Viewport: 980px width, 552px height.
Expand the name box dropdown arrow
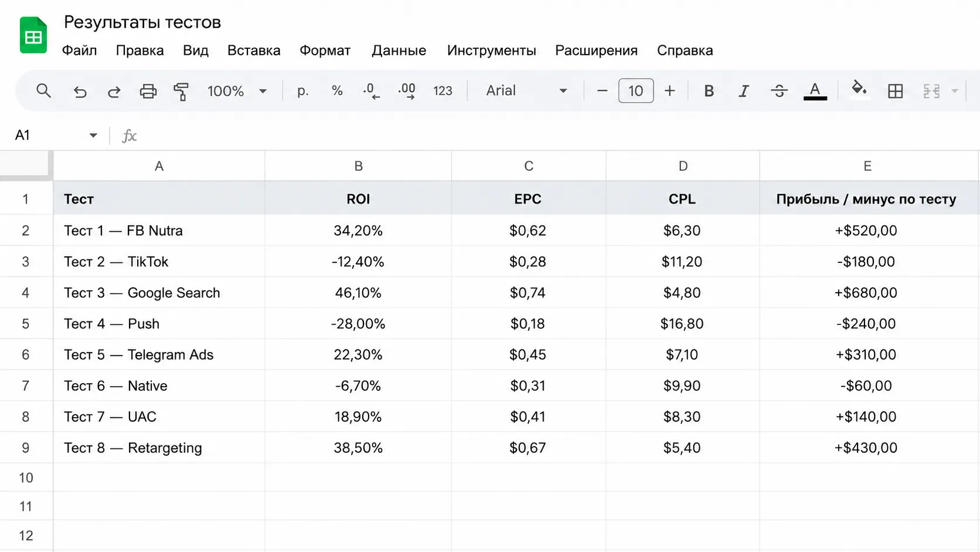pos(93,136)
